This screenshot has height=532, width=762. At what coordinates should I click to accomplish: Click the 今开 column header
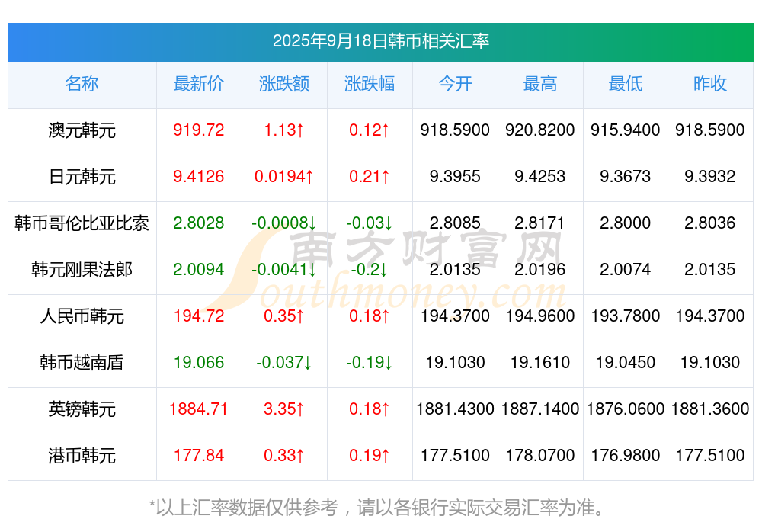[455, 84]
